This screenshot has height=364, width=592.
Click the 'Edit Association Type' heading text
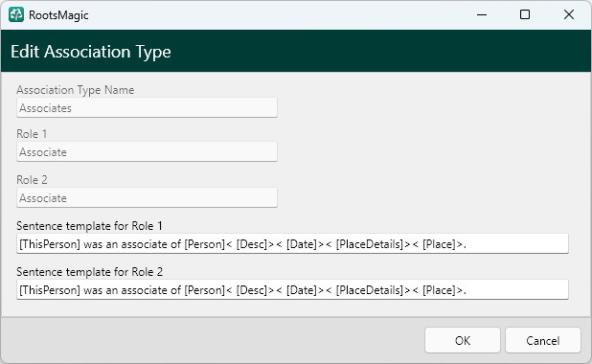point(91,52)
